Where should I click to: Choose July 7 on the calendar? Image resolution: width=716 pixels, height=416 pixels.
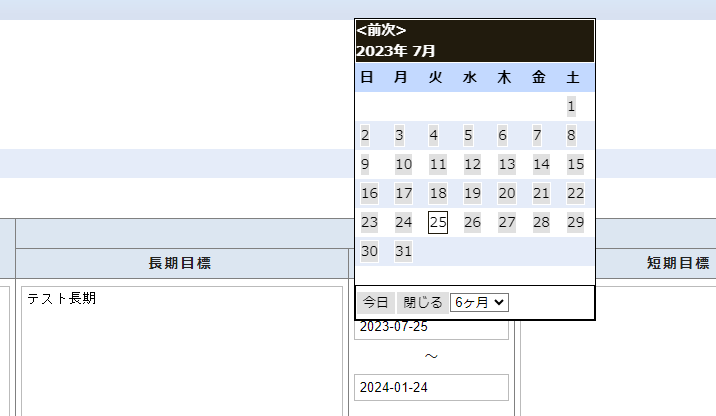point(537,135)
